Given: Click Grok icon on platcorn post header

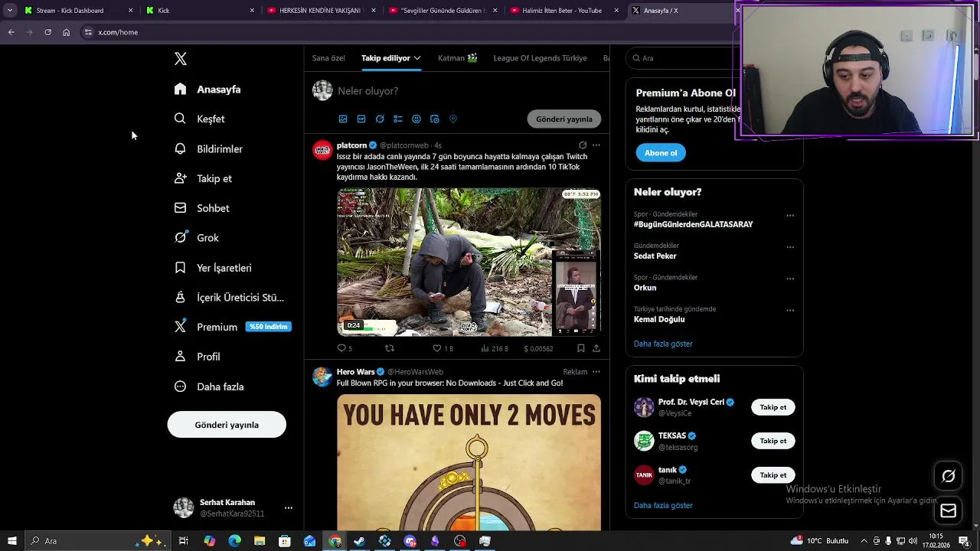Looking at the screenshot, I should (x=583, y=145).
